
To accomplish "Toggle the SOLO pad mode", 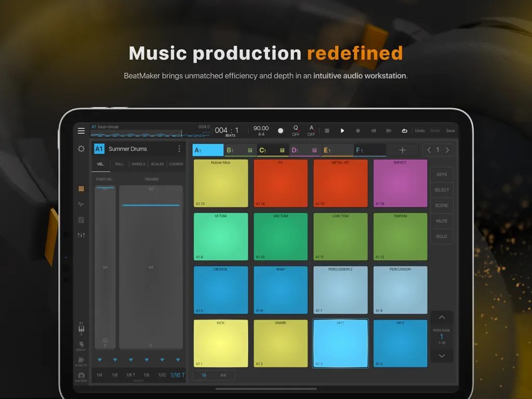I will coord(442,236).
